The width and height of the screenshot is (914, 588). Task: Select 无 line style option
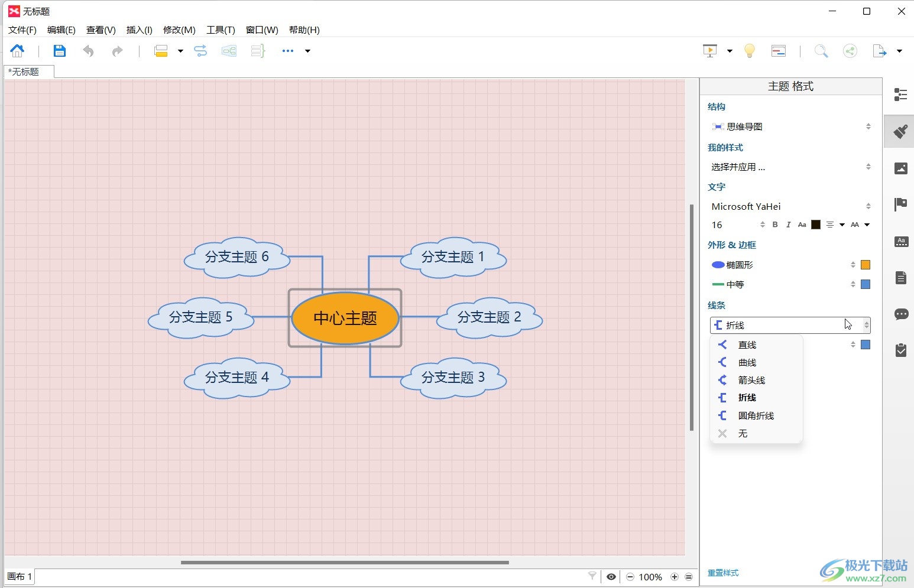point(756,433)
